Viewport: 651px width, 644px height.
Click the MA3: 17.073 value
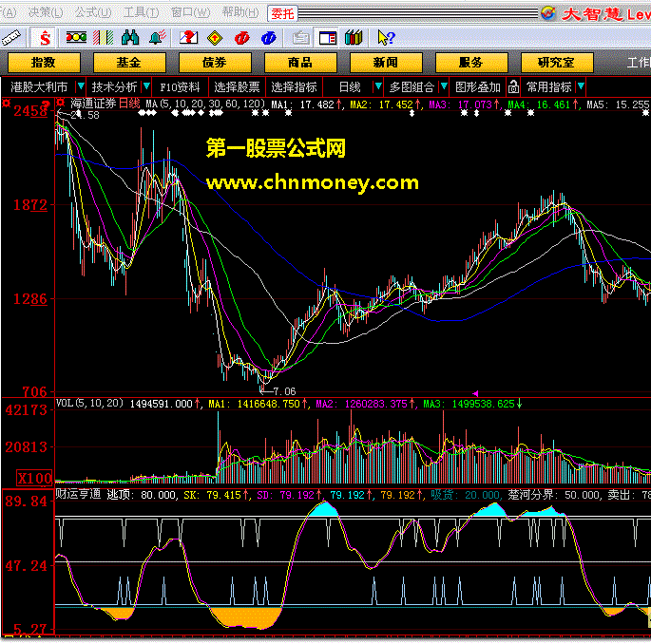[461, 104]
